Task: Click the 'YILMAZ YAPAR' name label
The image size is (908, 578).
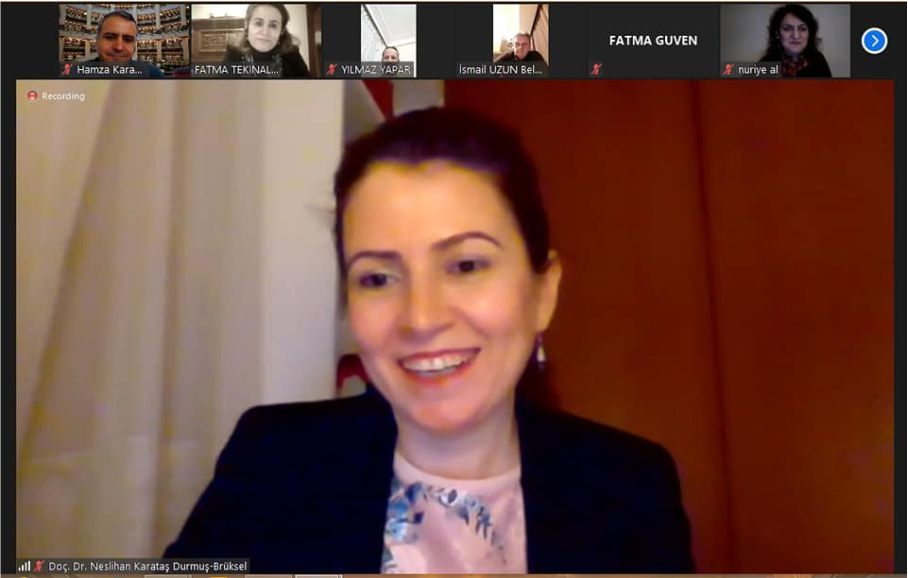Action: (x=376, y=69)
